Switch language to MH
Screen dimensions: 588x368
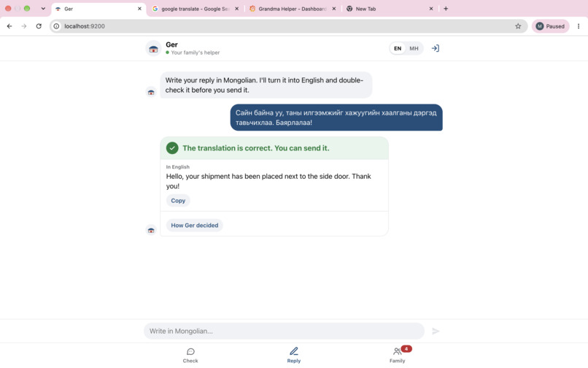coord(414,48)
